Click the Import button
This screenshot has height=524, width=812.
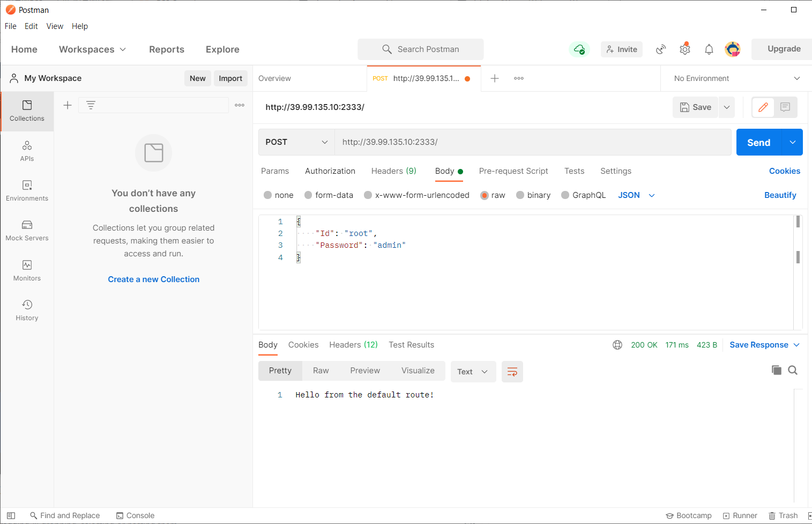point(230,78)
